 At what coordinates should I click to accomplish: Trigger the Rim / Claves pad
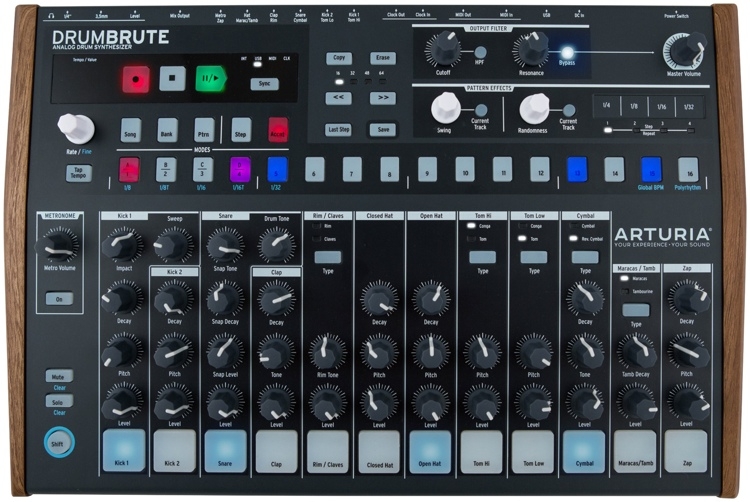pyautogui.click(x=328, y=451)
